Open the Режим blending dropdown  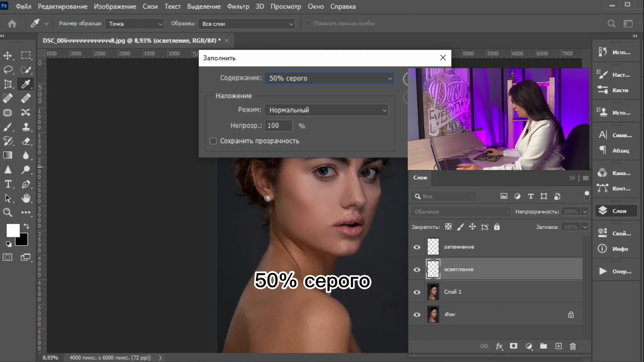click(326, 110)
